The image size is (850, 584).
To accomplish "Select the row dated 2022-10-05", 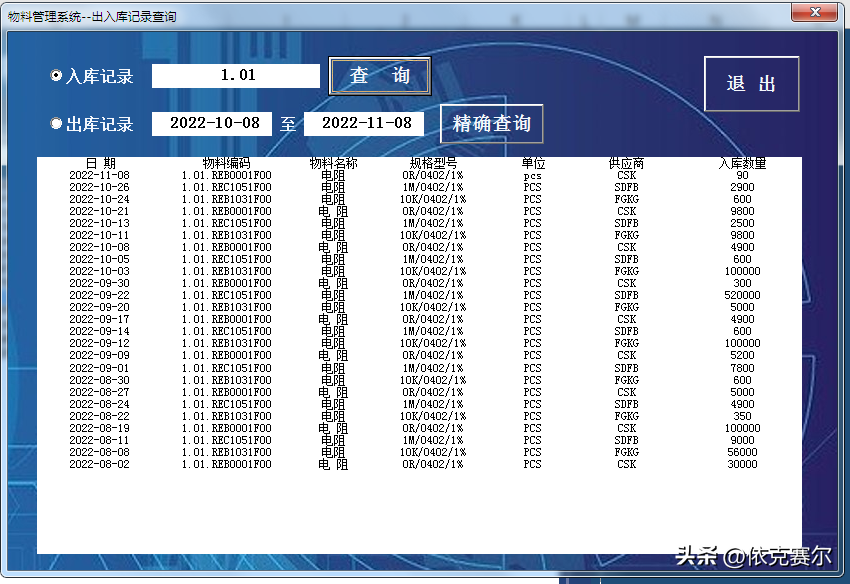I will tap(420, 259).
